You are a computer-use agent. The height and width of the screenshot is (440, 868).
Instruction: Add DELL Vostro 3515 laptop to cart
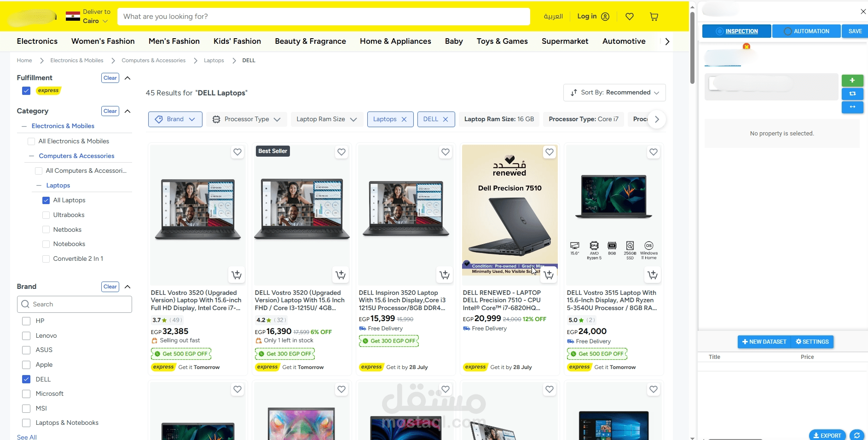(653, 275)
